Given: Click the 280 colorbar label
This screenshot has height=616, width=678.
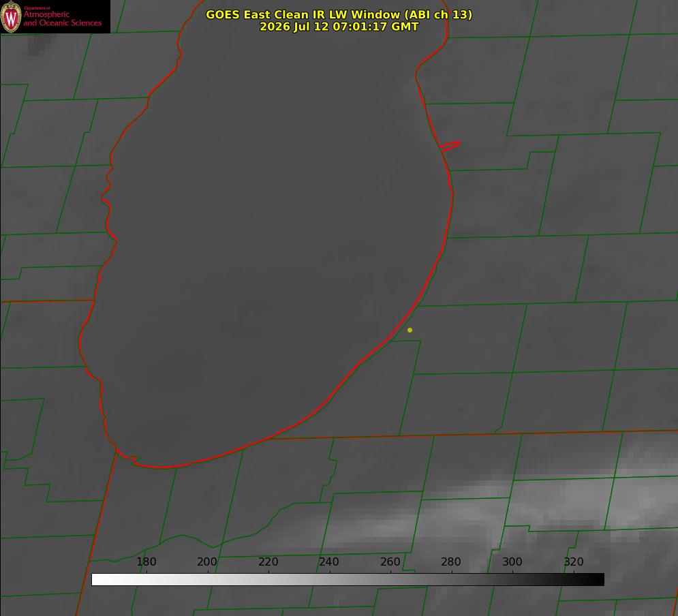Looking at the screenshot, I should [x=451, y=561].
